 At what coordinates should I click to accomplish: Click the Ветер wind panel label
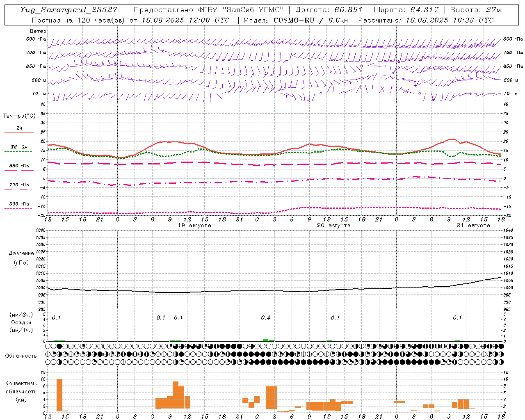(38, 31)
